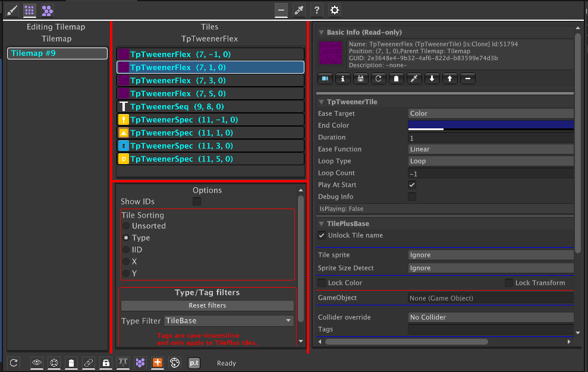Select the Unsorted tile sorting option

[x=126, y=226]
